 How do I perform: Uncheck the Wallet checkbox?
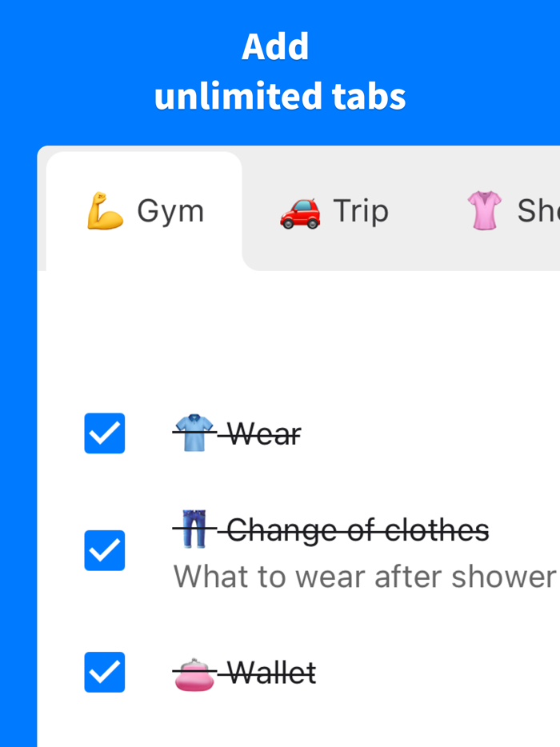pos(104,672)
